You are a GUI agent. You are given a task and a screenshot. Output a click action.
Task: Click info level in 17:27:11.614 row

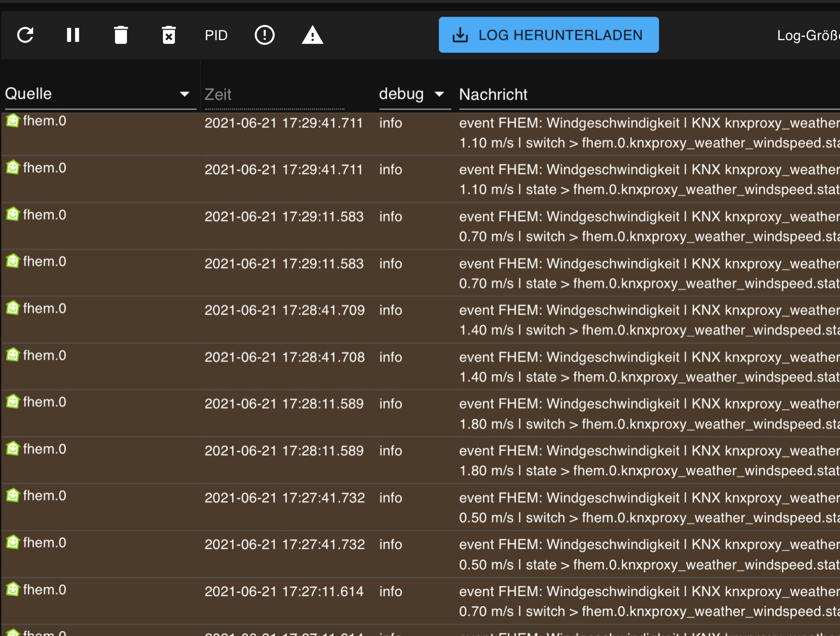(x=390, y=592)
